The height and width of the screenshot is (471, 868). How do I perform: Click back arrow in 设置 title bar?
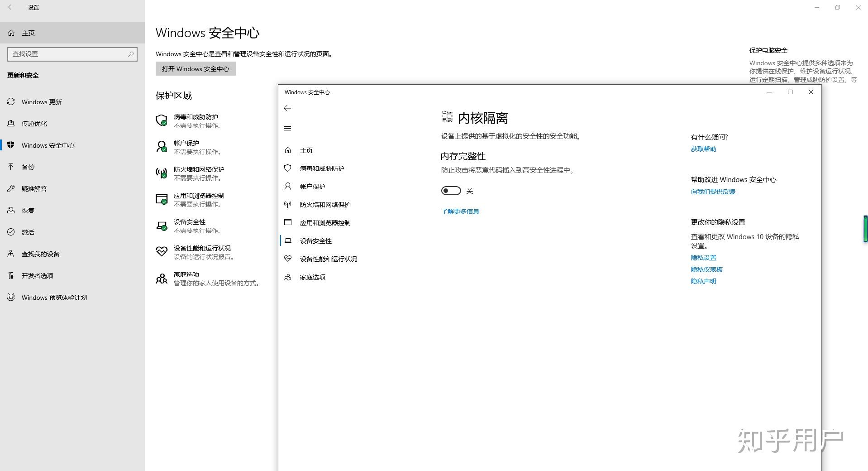pos(11,7)
